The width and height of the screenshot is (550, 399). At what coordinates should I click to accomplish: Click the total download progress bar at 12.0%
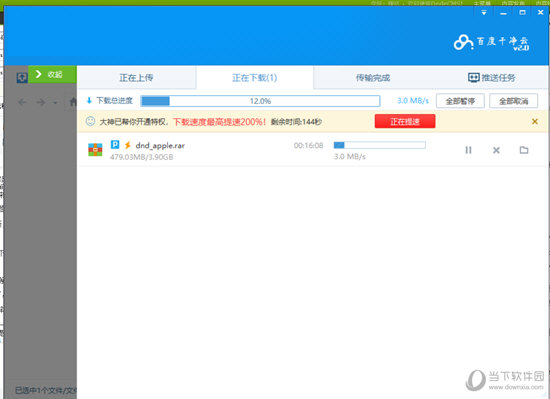pos(260,101)
